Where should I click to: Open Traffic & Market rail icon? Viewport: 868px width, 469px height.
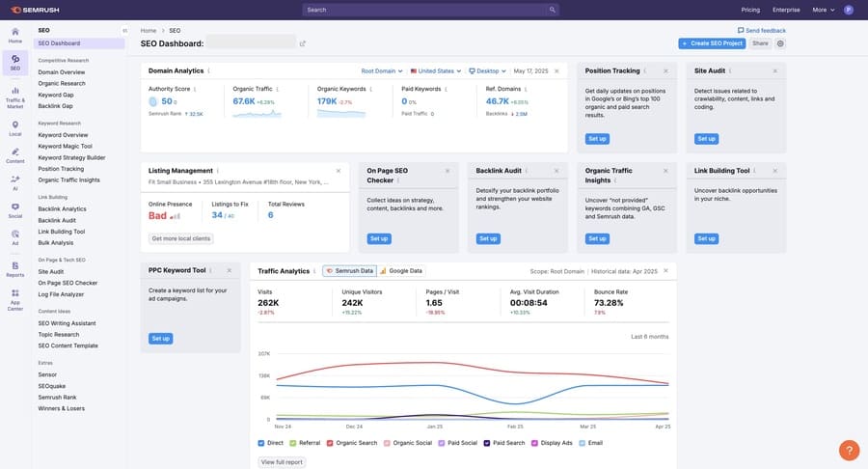point(14,97)
